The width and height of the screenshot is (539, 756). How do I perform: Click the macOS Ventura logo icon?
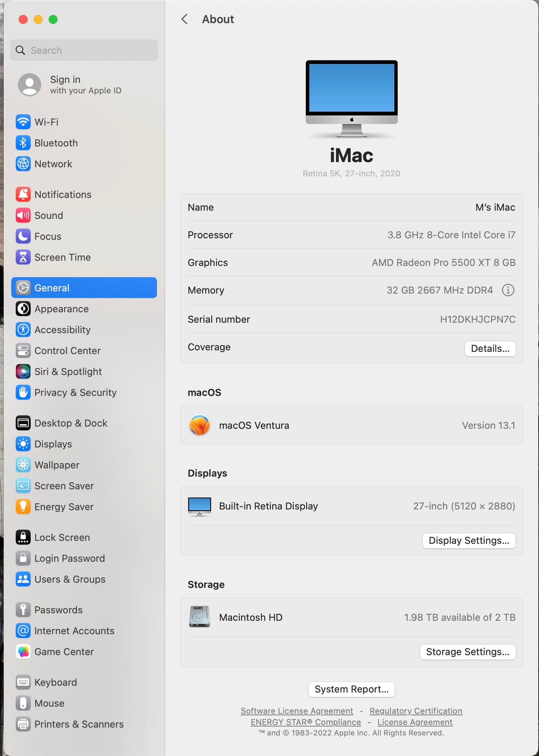(x=200, y=425)
